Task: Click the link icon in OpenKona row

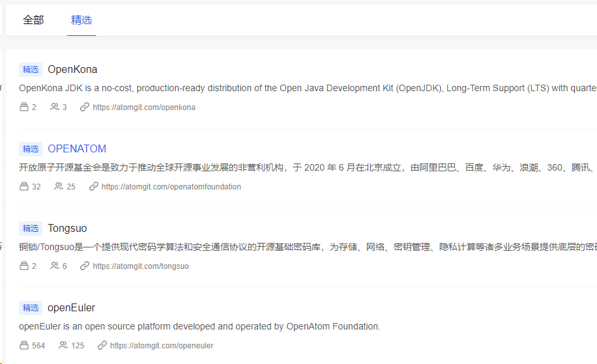Action: coord(85,107)
